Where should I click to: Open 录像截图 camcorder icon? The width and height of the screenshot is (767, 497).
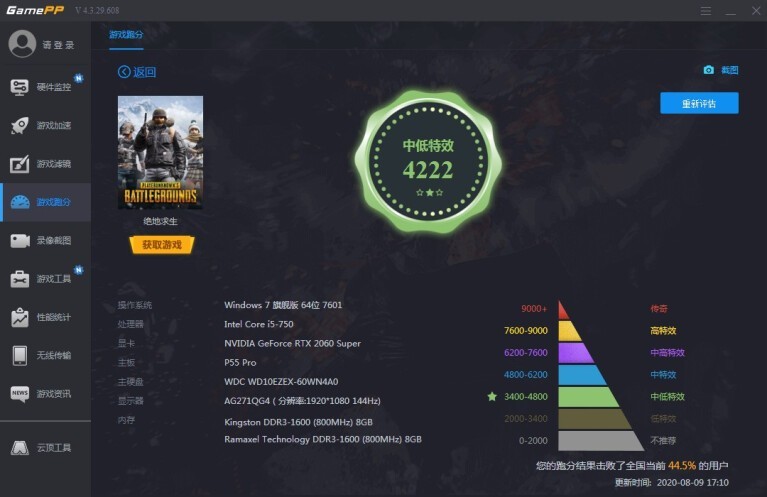(x=20, y=241)
